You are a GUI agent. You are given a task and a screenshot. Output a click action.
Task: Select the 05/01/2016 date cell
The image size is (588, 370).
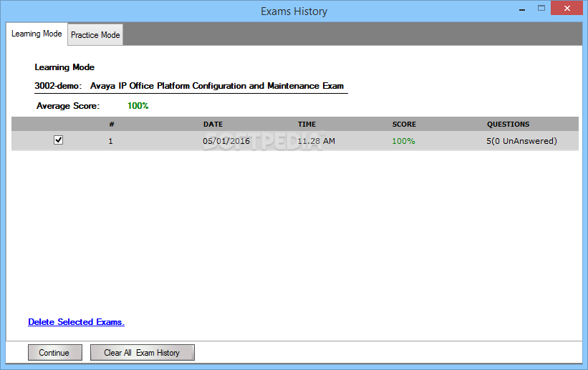pyautogui.click(x=226, y=141)
